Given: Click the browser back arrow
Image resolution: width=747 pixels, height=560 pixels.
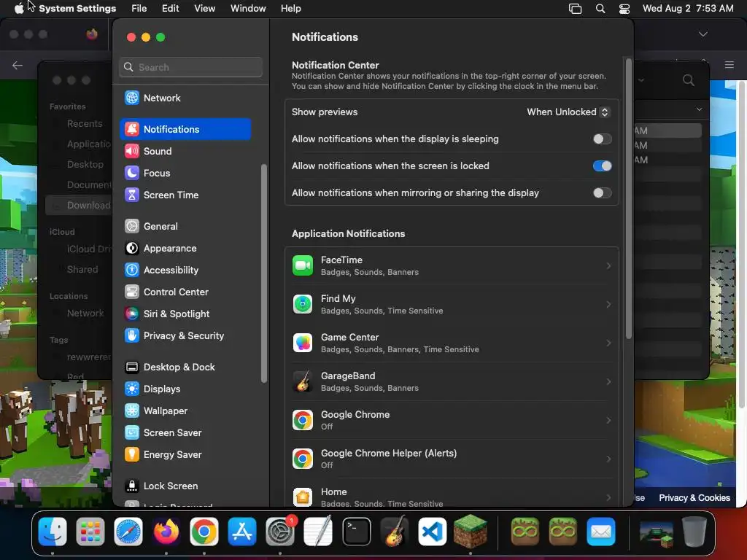Looking at the screenshot, I should click(18, 65).
